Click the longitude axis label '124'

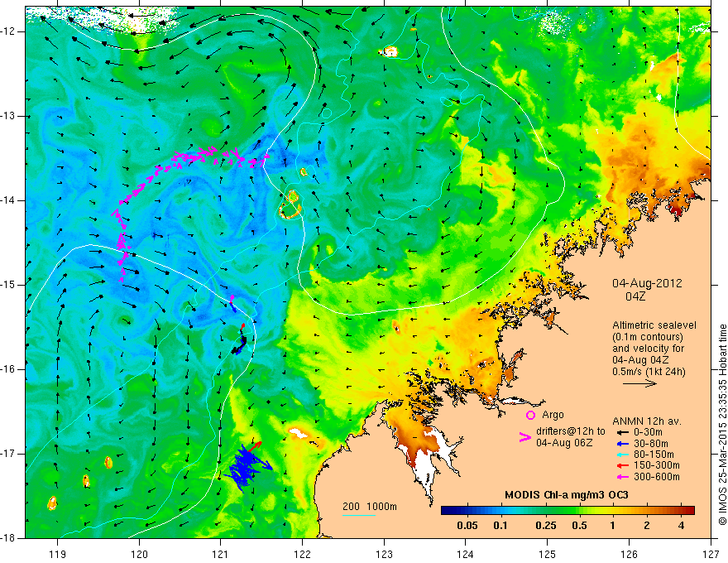coord(466,554)
